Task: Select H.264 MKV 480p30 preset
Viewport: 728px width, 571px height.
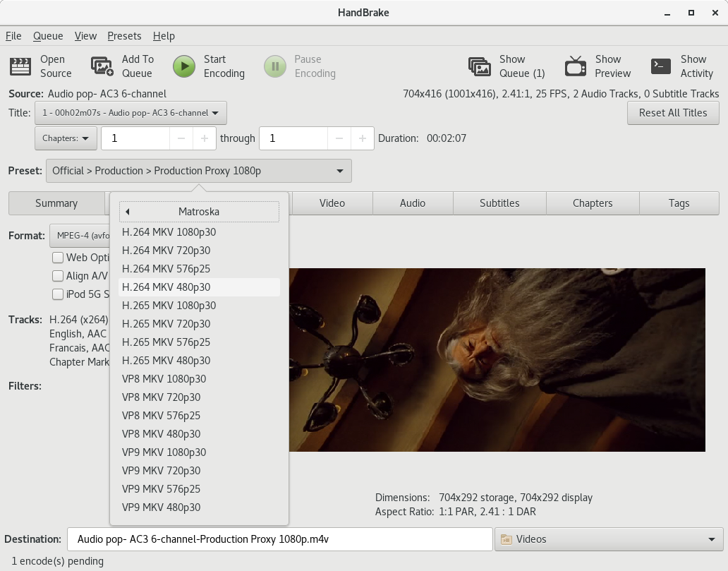Action: 199,287
